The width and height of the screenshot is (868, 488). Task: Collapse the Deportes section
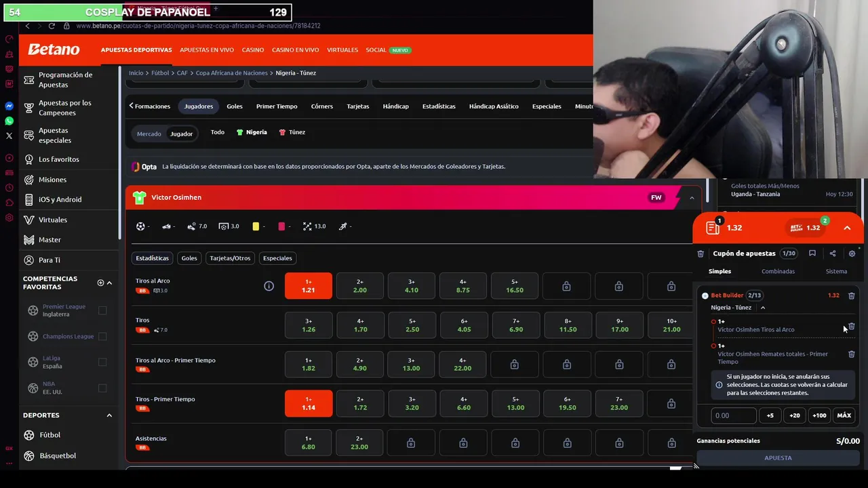109,415
